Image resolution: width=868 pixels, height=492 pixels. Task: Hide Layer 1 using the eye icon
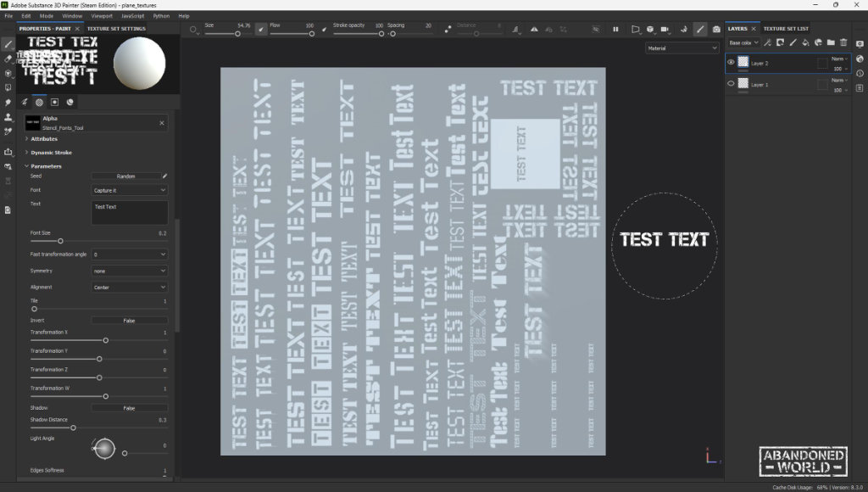[731, 84]
